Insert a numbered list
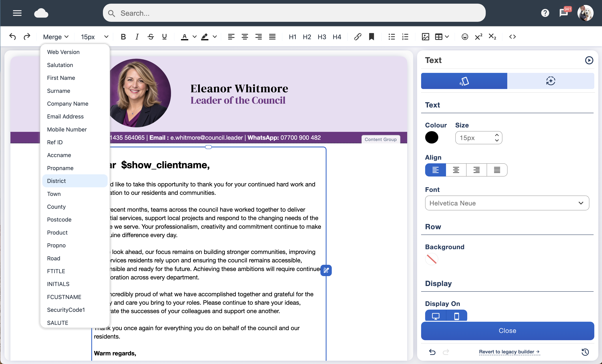 click(x=405, y=37)
